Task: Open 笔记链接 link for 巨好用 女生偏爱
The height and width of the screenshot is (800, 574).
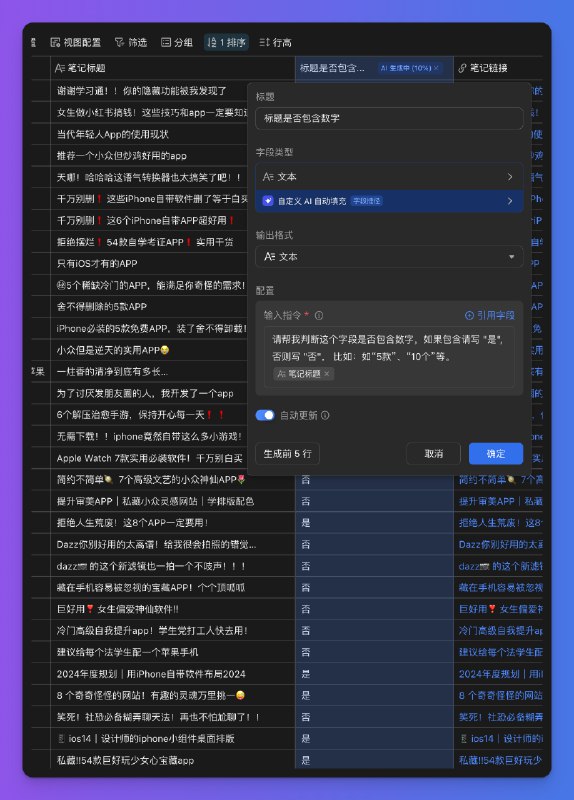Action: pyautogui.click(x=501, y=609)
